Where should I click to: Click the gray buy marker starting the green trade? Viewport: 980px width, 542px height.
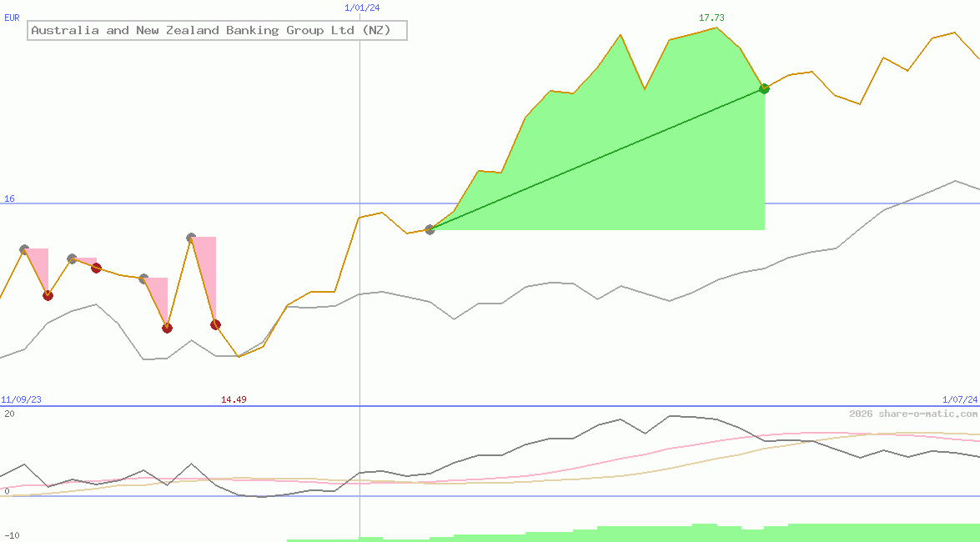pos(430,229)
